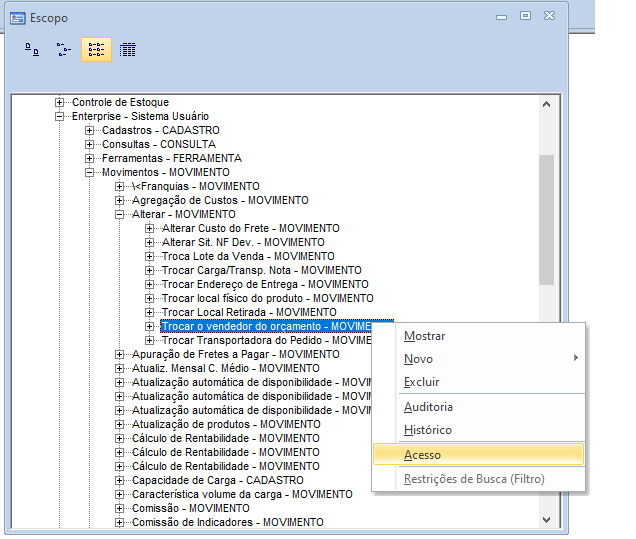Expand the Controle de Estoque node
The image size is (636, 539).
coord(60,103)
